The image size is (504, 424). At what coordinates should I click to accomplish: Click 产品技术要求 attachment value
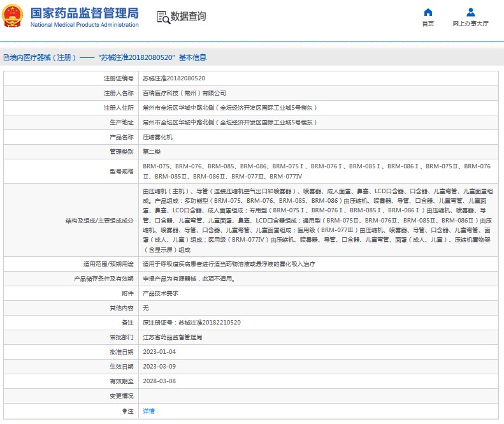(161, 293)
